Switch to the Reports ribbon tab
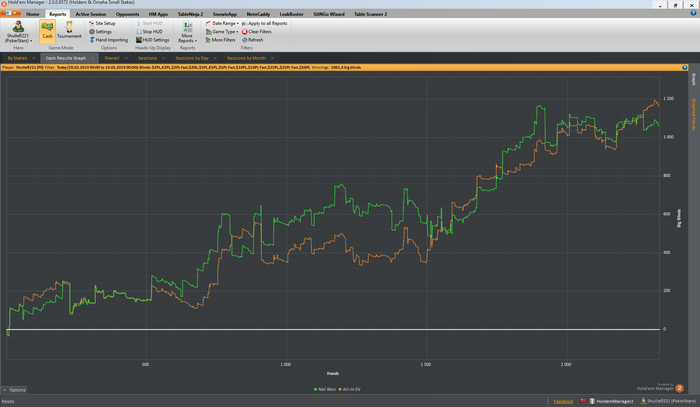 [58, 14]
